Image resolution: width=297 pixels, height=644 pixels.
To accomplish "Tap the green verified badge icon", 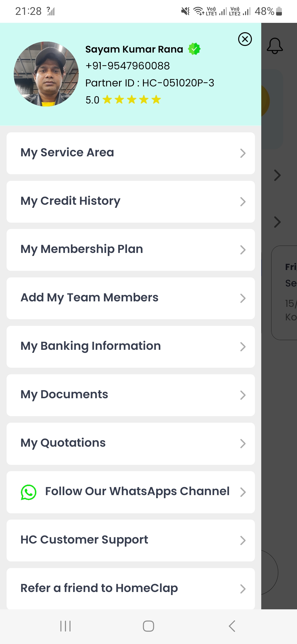I will click(x=194, y=49).
